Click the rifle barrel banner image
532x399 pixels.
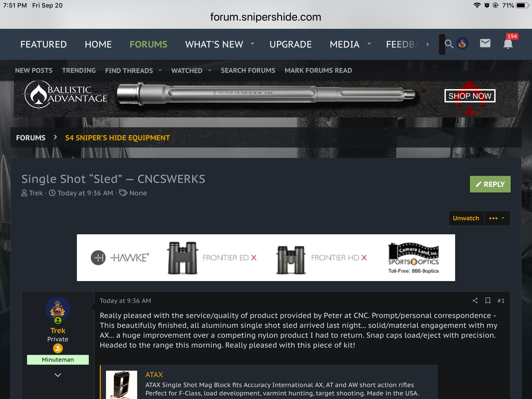266,94
